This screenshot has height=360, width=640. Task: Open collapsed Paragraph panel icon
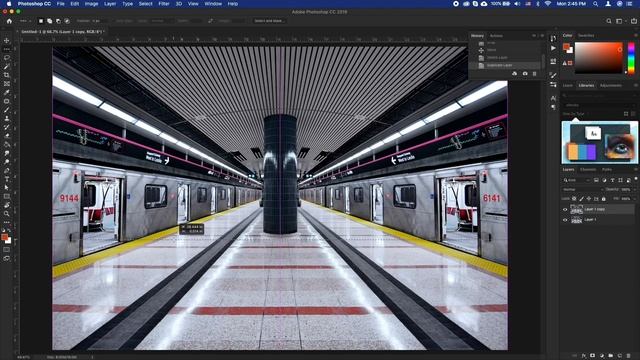pos(553,107)
